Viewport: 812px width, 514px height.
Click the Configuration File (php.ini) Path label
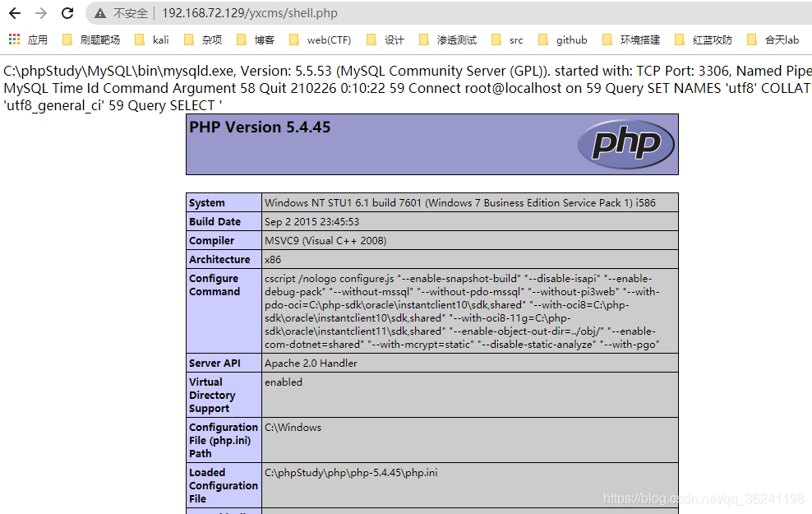coord(224,440)
